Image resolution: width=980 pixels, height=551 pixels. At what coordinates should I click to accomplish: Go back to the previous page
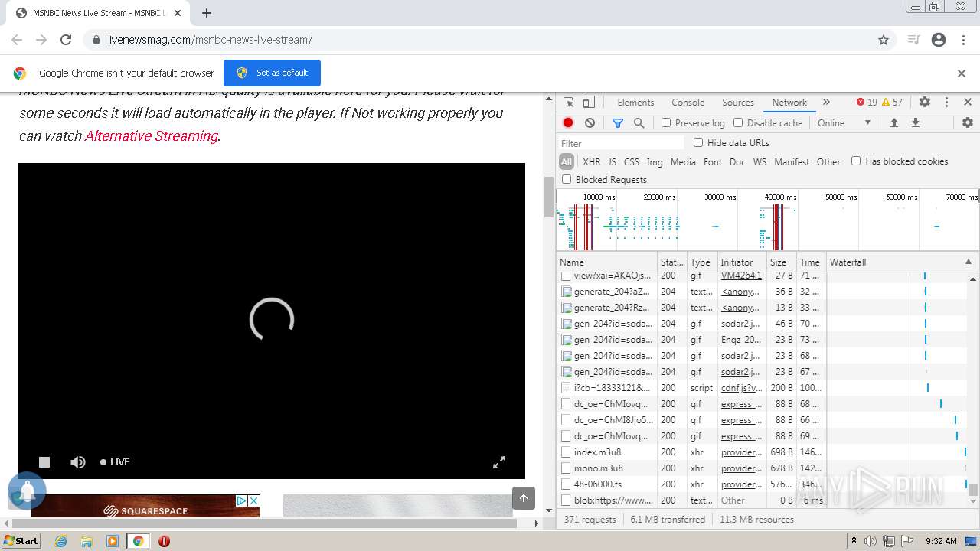[x=17, y=40]
